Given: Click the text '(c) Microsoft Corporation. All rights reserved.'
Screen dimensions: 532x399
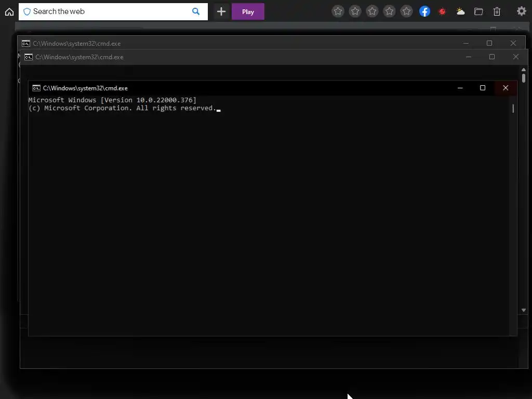Looking at the screenshot, I should [122, 108].
